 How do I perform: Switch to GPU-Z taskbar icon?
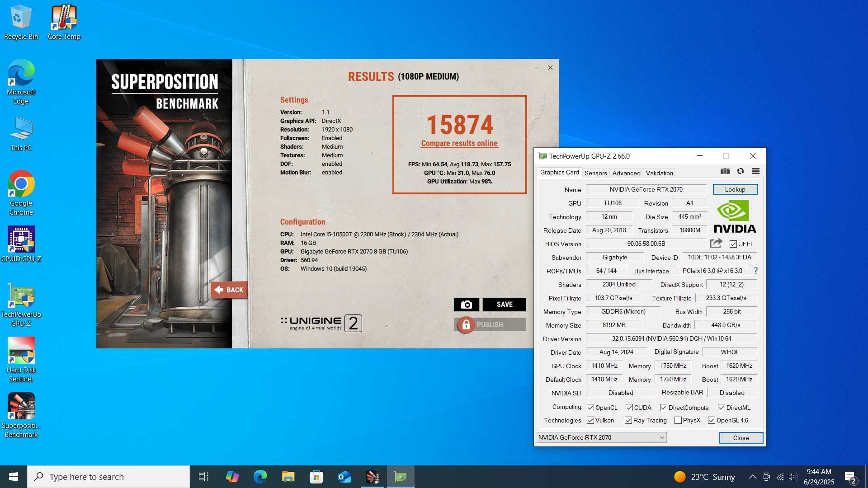coord(401,477)
